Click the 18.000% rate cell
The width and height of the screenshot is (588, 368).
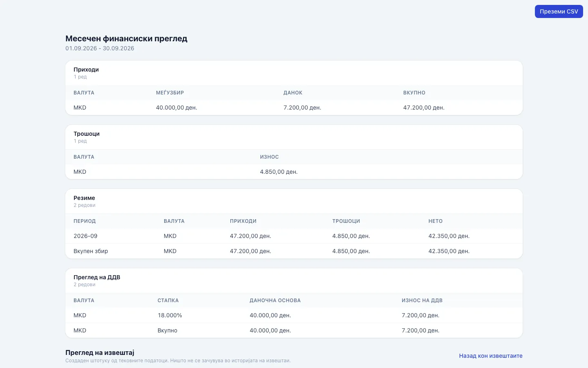[x=170, y=315]
